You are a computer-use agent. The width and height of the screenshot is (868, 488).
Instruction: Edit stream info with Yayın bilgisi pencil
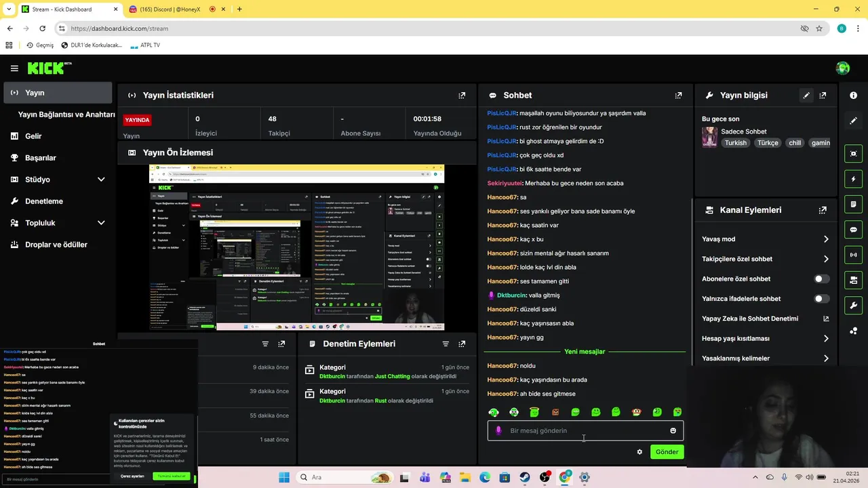pos(806,96)
